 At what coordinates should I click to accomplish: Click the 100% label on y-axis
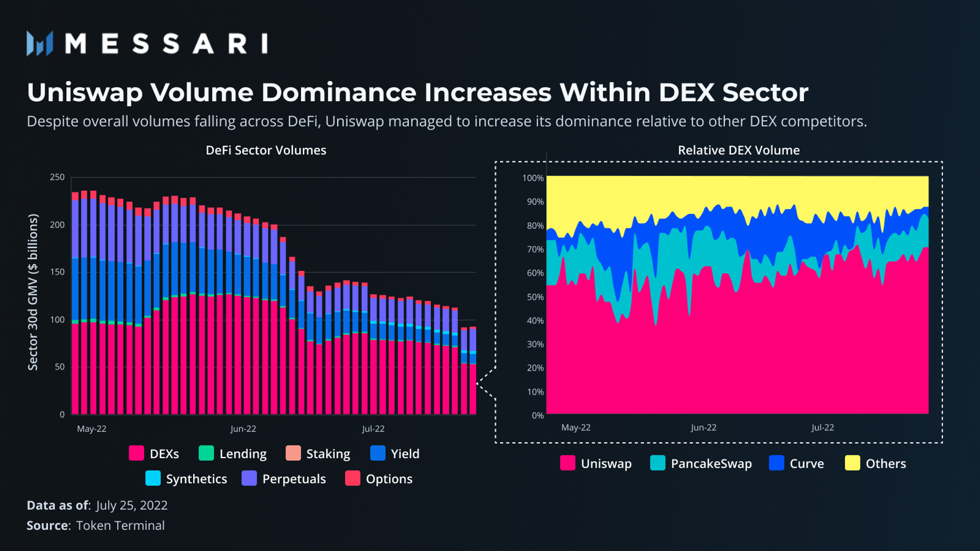(533, 178)
